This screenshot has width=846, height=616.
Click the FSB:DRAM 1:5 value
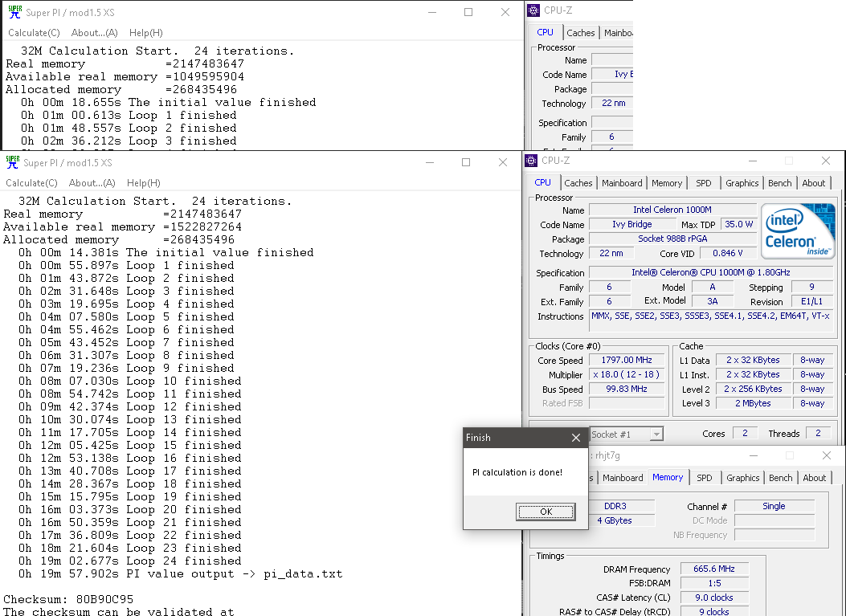(713, 583)
